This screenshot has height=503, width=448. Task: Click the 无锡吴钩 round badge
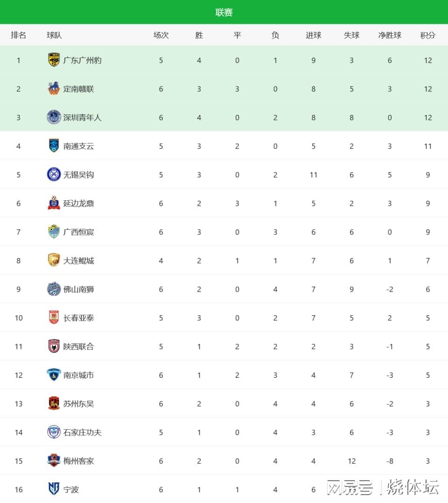pyautogui.click(x=54, y=174)
